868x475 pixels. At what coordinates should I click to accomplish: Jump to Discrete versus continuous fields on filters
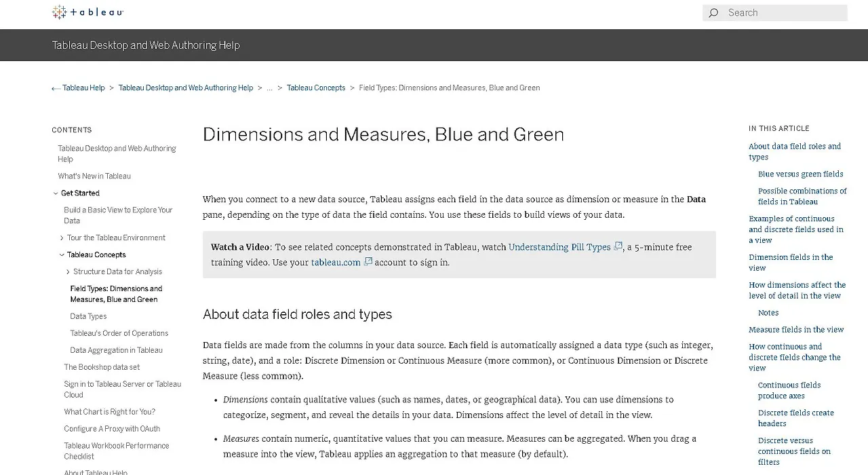pyautogui.click(x=794, y=452)
